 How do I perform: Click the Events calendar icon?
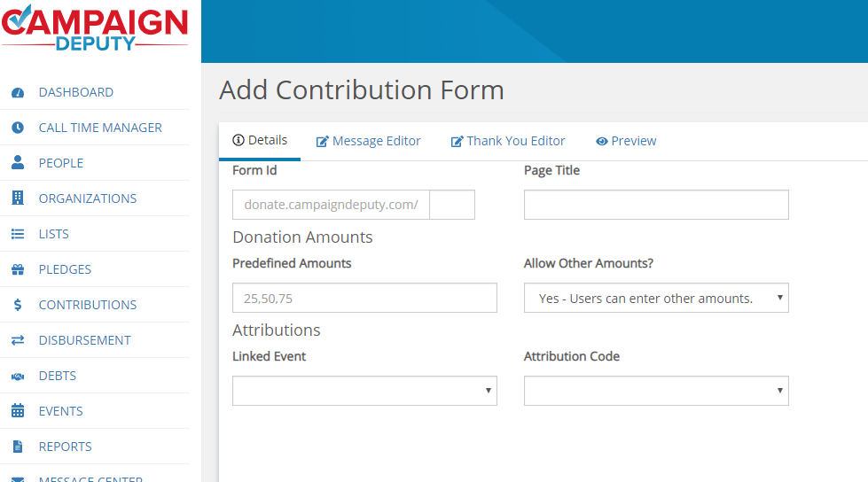(x=18, y=410)
